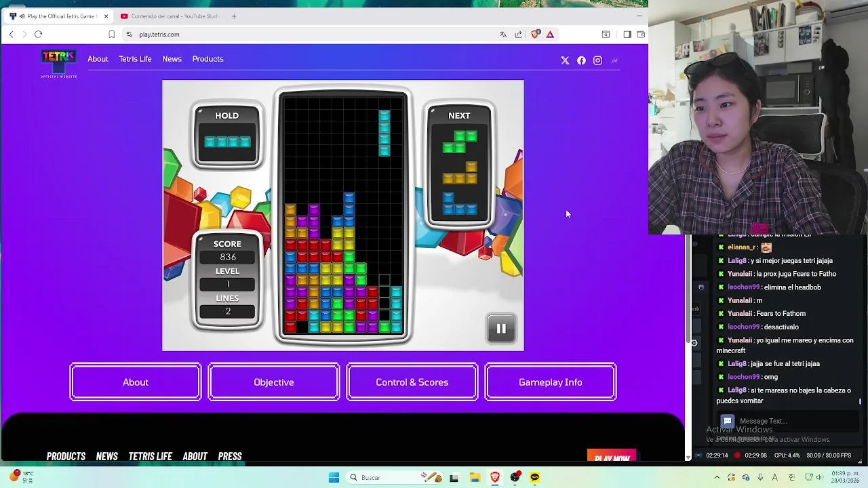Viewport: 868px width, 488px height.
Task: Click the Control & Scores button
Action: coord(412,382)
